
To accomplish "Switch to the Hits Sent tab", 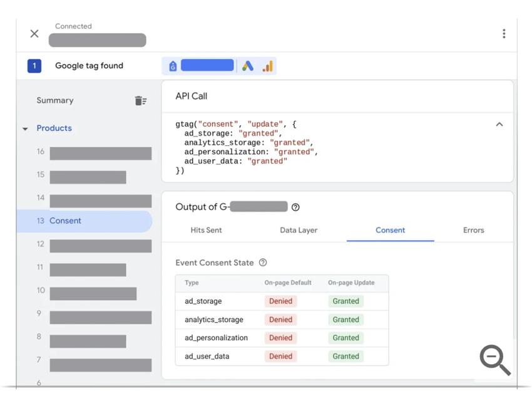I will pyautogui.click(x=206, y=230).
